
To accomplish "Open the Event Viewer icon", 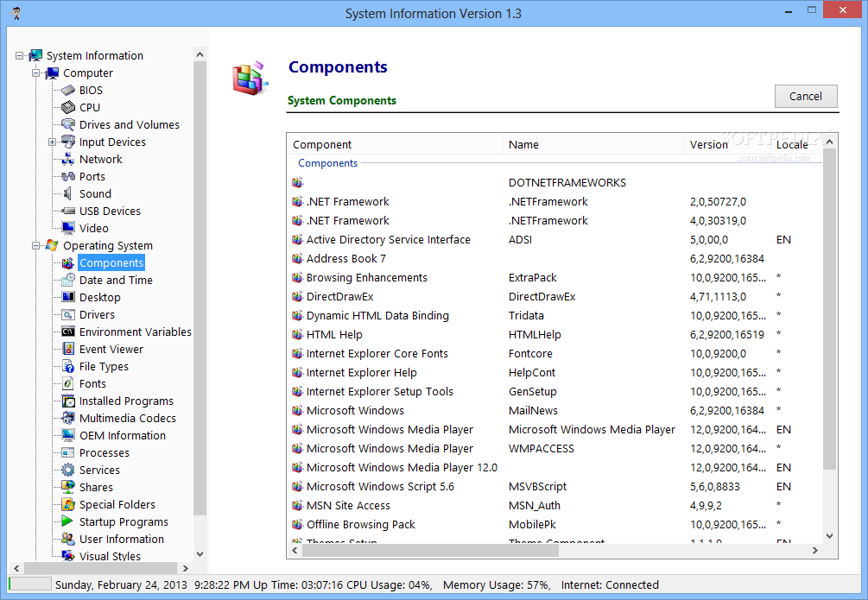I will pos(68,350).
